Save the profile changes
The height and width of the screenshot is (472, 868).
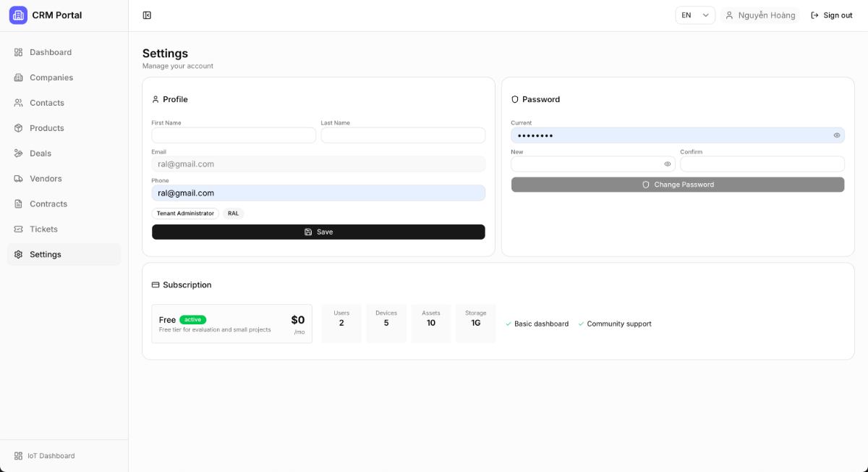(318, 232)
